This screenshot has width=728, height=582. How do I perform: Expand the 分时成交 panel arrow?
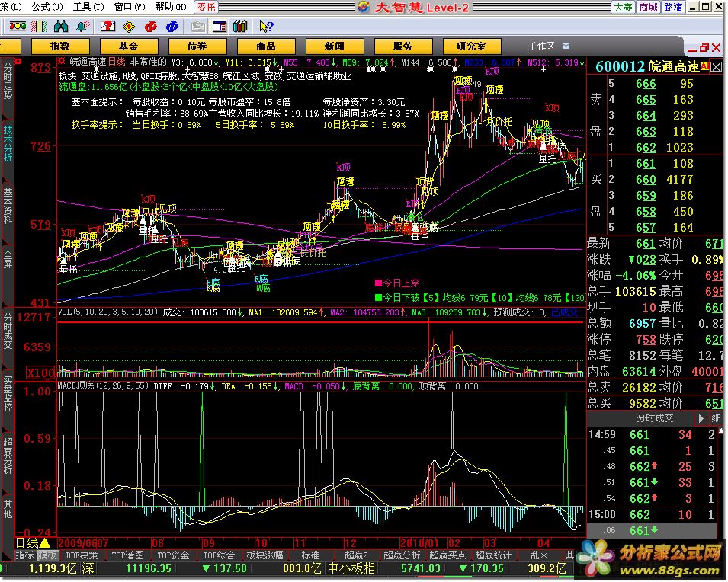[701, 418]
